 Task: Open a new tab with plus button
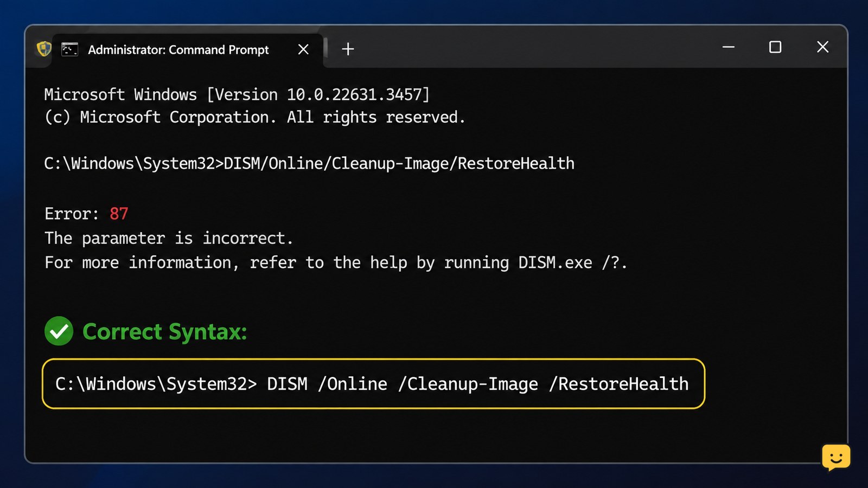(x=348, y=49)
